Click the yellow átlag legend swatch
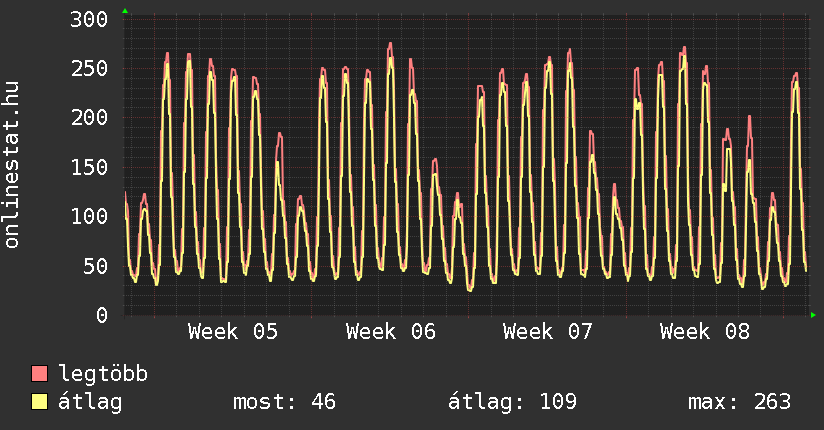 tap(39, 402)
